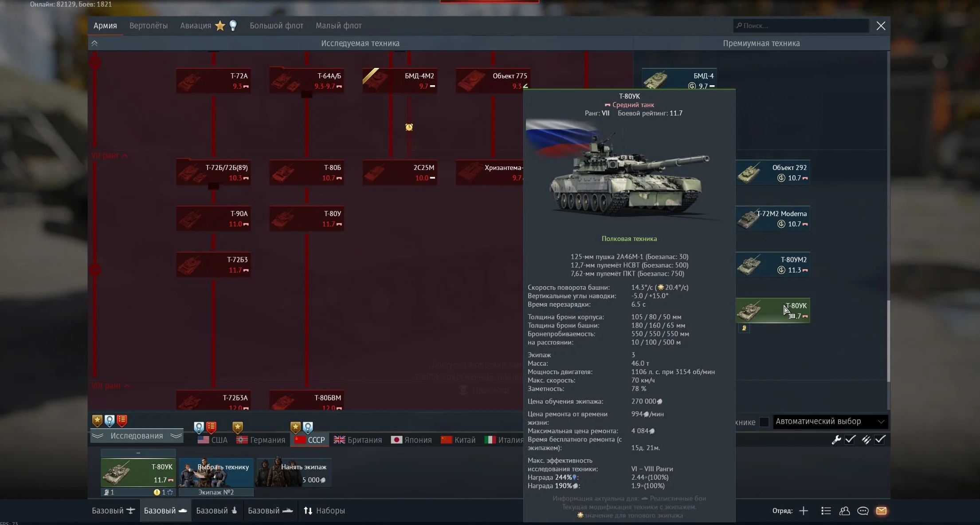Expand the Исследования panel
This screenshot has height=525, width=980.
pyautogui.click(x=137, y=436)
